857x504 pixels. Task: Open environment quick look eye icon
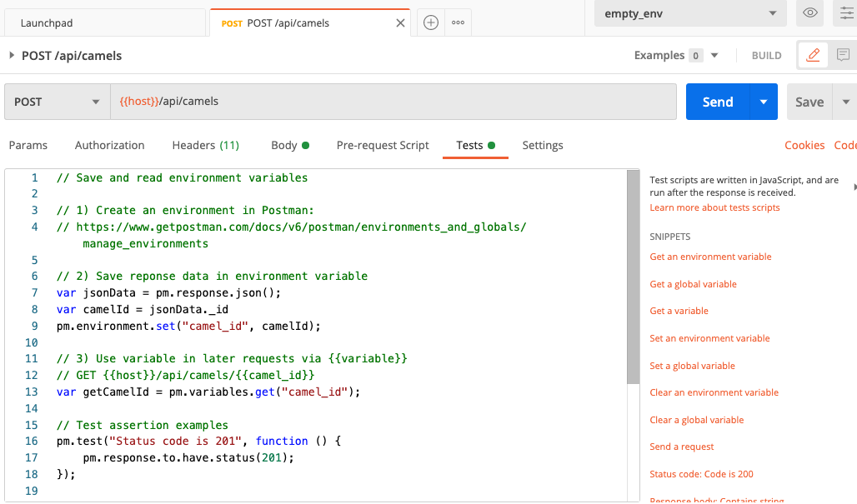pyautogui.click(x=810, y=13)
